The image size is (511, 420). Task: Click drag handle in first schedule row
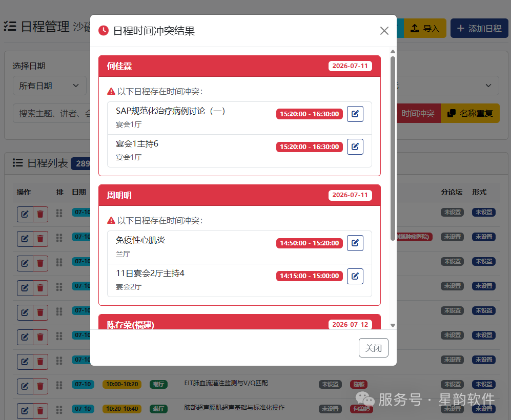point(59,213)
